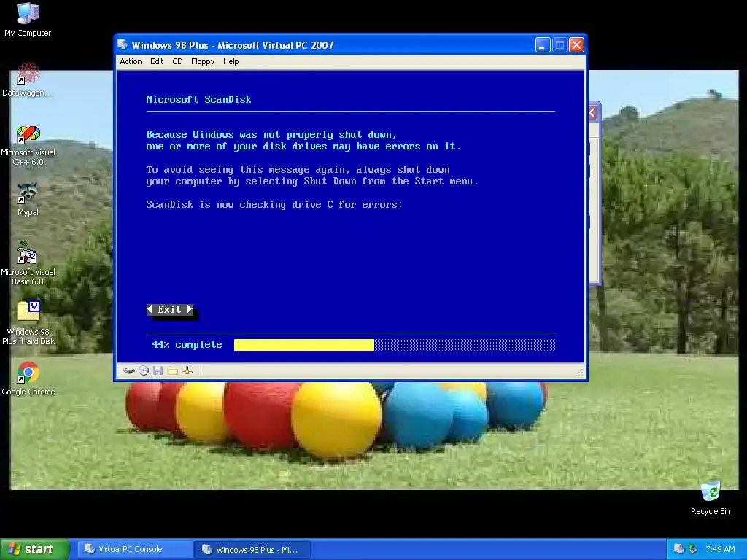Minimize the Windows 98 Plus window

coord(543,45)
